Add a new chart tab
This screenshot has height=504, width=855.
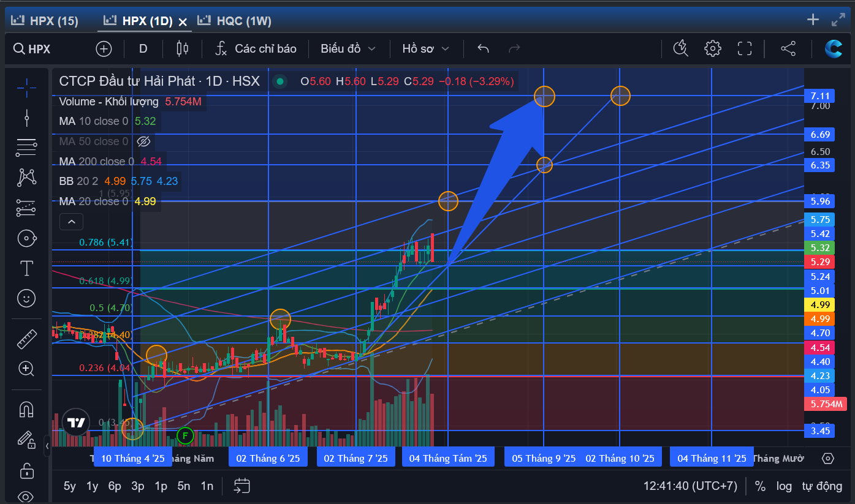coord(813,20)
